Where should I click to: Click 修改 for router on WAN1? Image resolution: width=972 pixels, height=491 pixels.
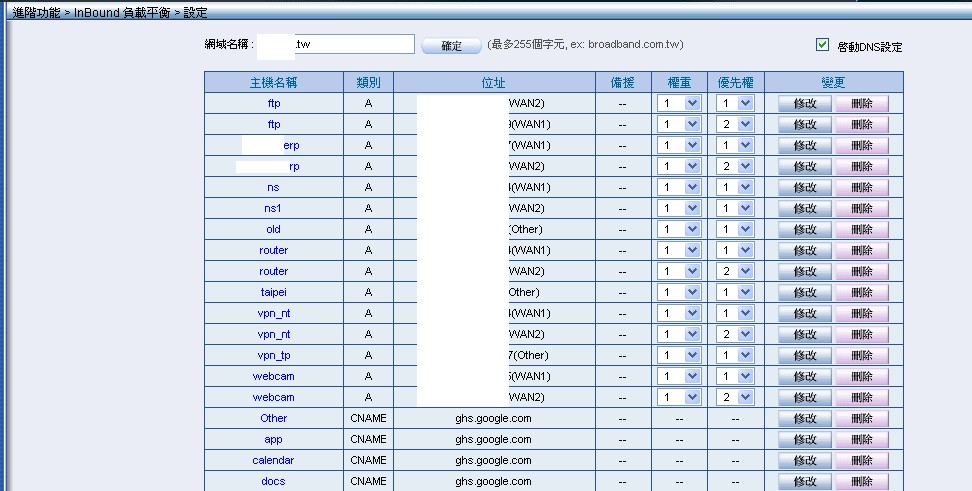805,250
